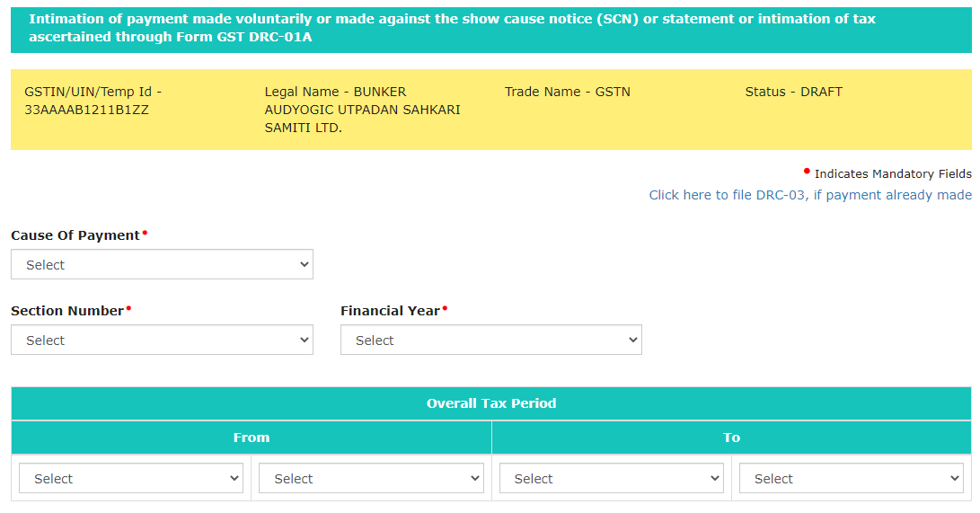980x513 pixels.
Task: Click the Status - DRAFT text
Action: click(x=793, y=92)
